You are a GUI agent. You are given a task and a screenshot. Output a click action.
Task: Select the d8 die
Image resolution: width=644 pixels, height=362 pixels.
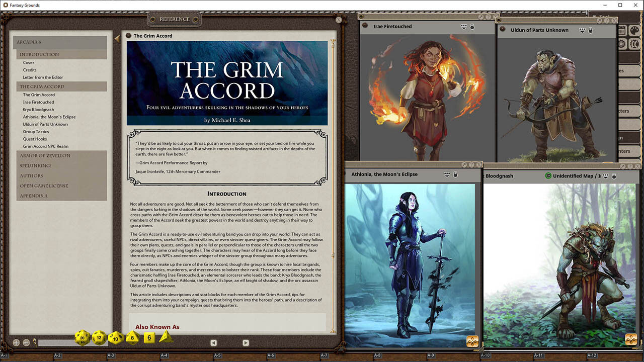click(133, 338)
